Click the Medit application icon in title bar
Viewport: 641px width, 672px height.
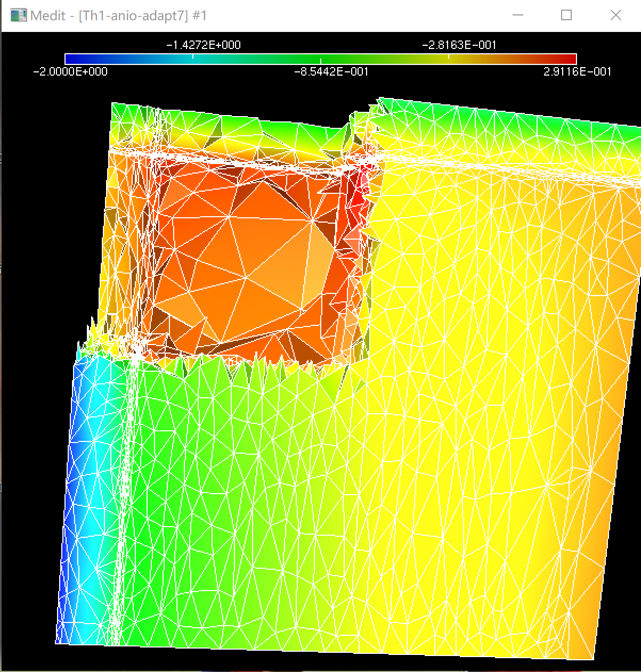pyautogui.click(x=19, y=15)
